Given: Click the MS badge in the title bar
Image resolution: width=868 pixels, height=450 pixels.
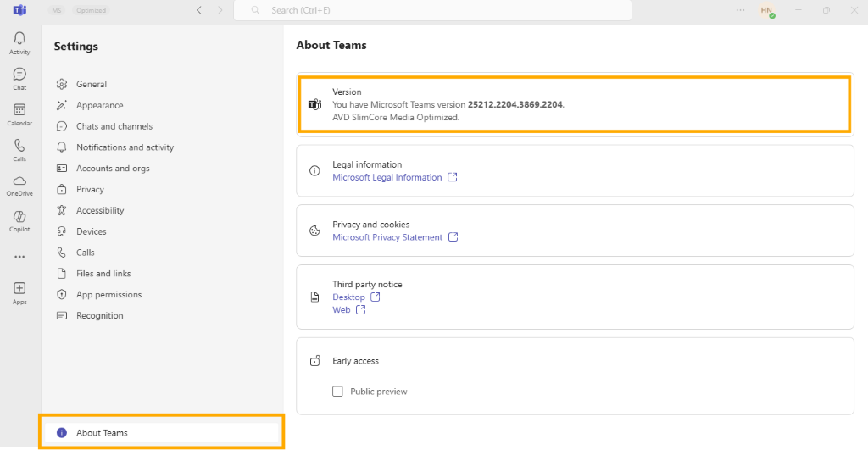Looking at the screenshot, I should (x=57, y=10).
